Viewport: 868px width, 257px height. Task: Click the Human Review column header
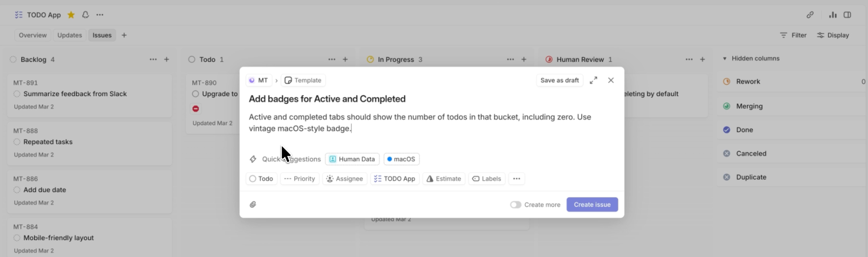(x=580, y=59)
